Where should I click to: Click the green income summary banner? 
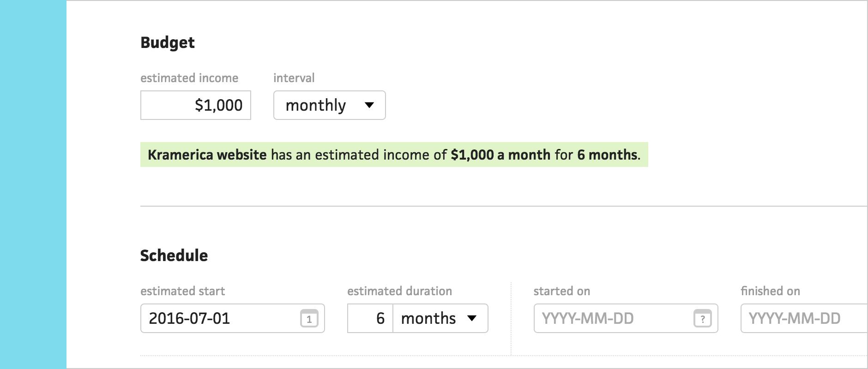click(394, 155)
